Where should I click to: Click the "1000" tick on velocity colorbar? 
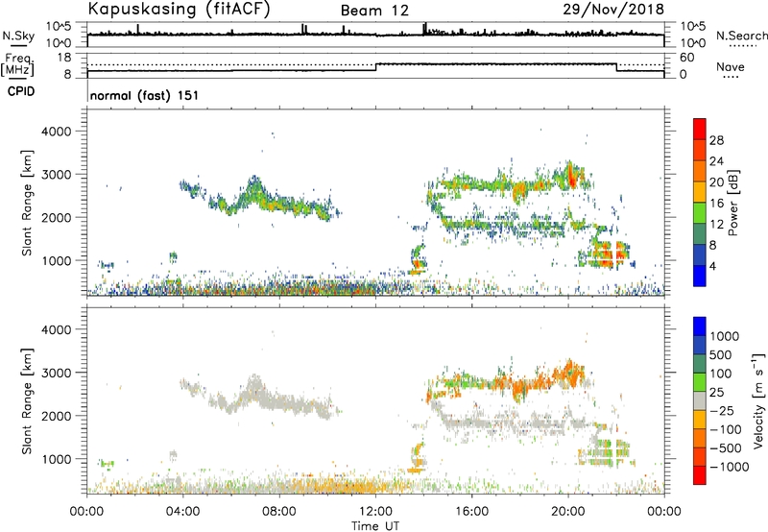click(725, 336)
